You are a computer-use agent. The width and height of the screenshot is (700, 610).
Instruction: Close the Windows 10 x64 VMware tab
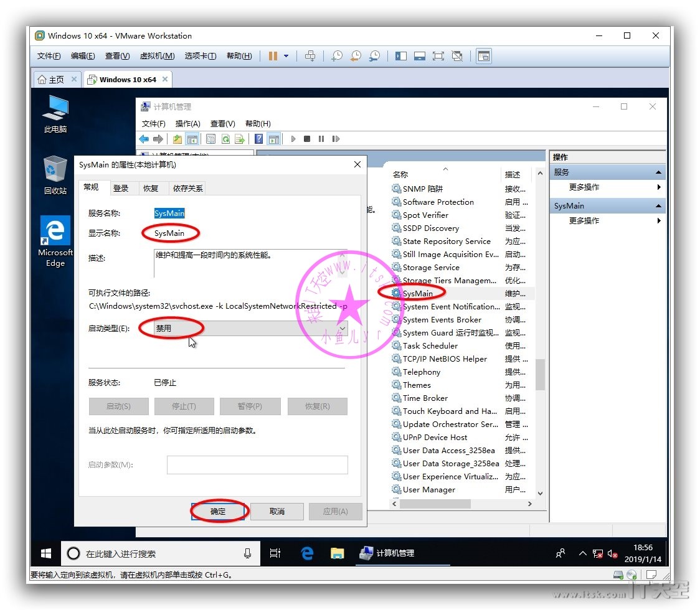165,80
